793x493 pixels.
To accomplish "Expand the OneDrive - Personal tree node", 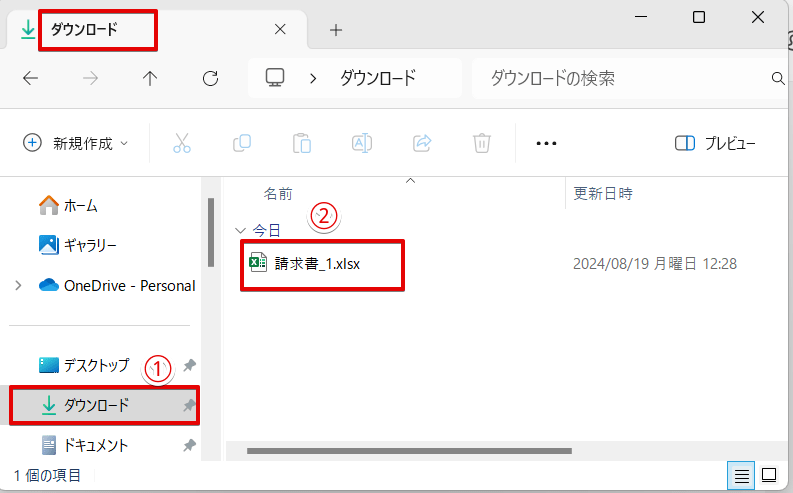I will (x=18, y=286).
